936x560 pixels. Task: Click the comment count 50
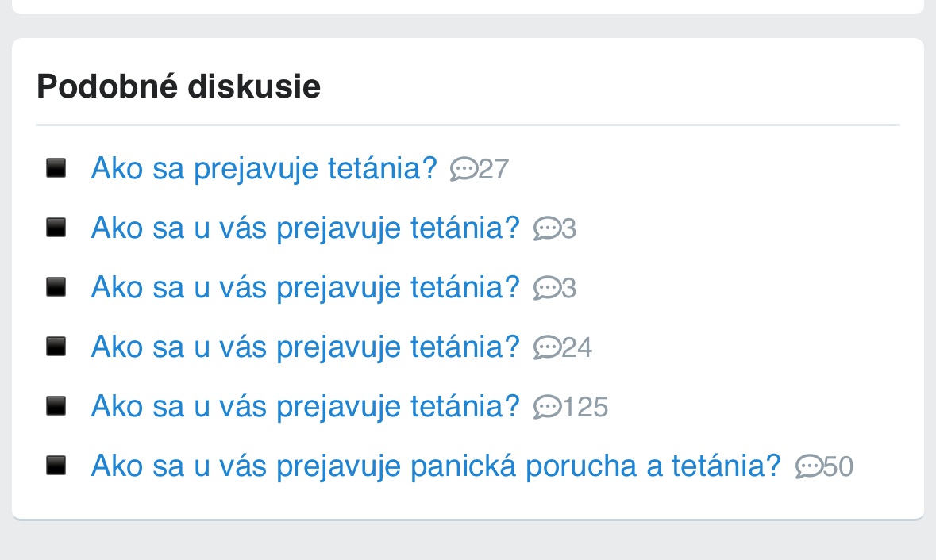(838, 466)
